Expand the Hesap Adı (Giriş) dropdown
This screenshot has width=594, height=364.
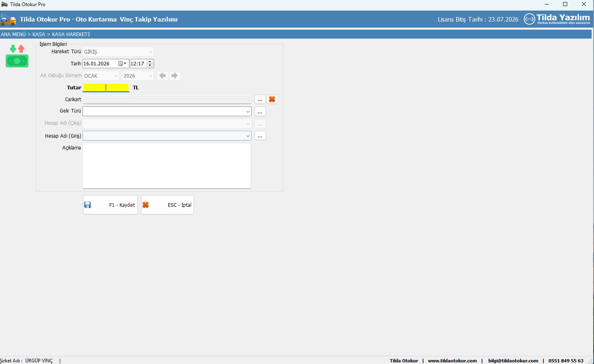(248, 136)
